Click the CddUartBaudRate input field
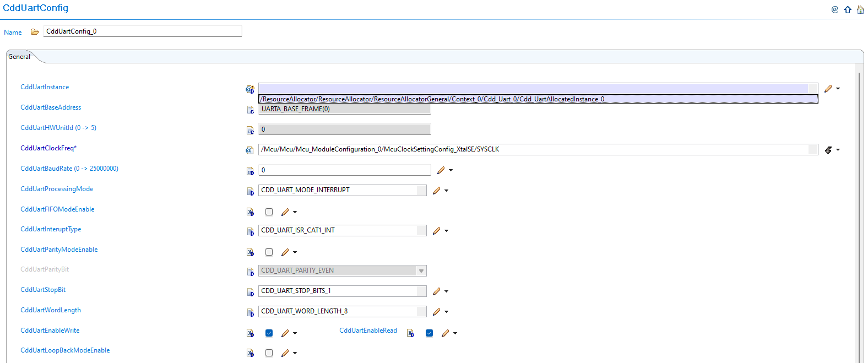 coord(344,170)
